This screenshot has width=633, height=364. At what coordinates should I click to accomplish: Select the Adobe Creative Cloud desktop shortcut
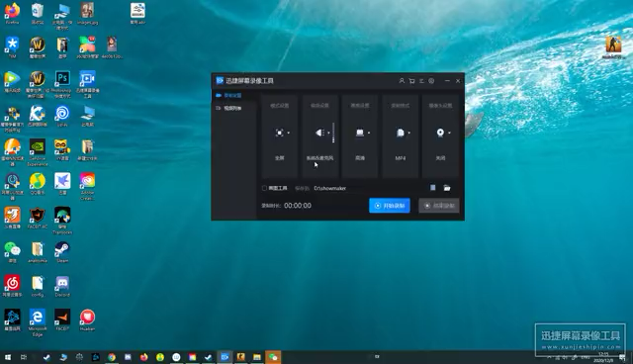[87, 186]
